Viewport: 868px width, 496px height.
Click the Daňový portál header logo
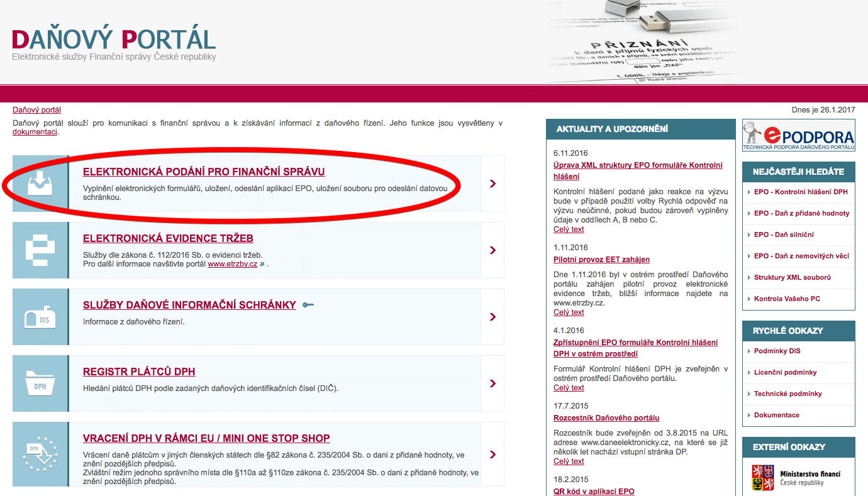[x=114, y=39]
